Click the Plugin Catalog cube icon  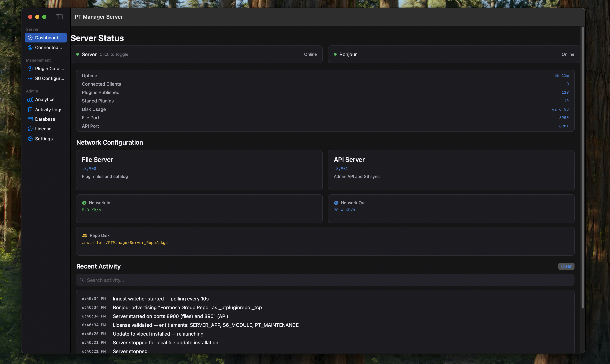[30, 69]
